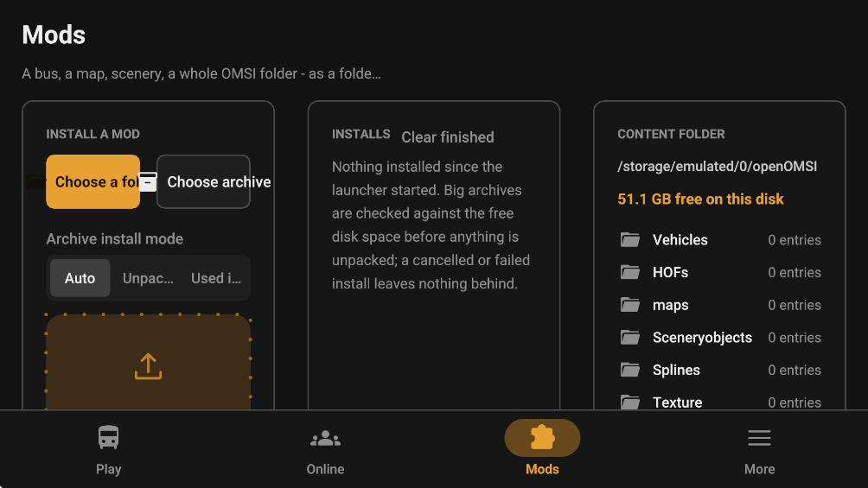Switch to the Online tab label

[325, 469]
